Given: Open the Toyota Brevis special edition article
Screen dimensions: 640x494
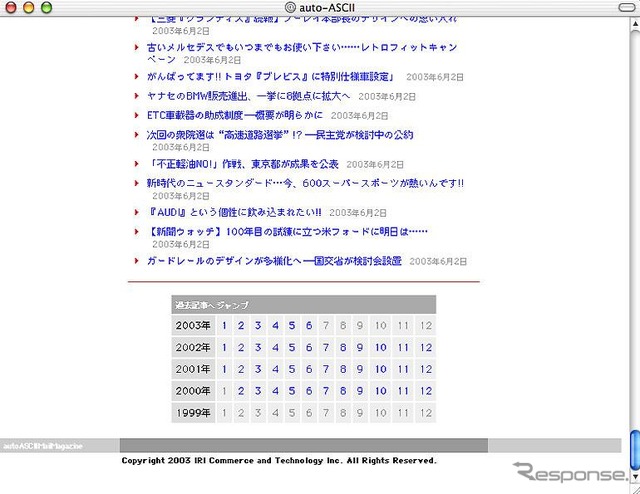Looking at the screenshot, I should pyautogui.click(x=270, y=76).
